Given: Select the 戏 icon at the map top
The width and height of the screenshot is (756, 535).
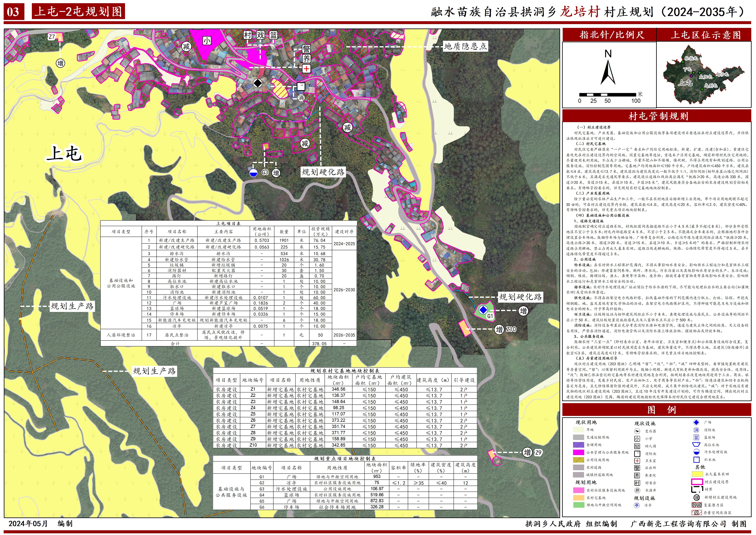Looking at the screenshot, I should [x=261, y=35].
